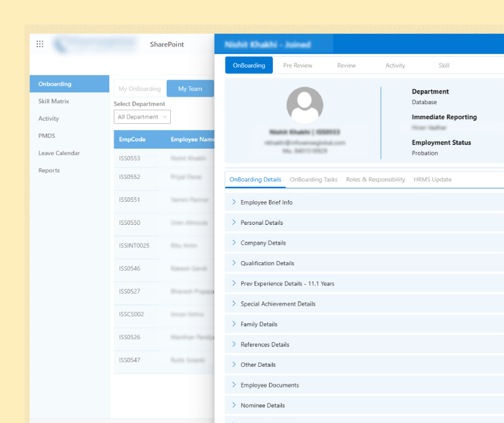Screen dimensions: 504x423
Task: Click the employee profile avatar picture
Action: [x=304, y=105]
